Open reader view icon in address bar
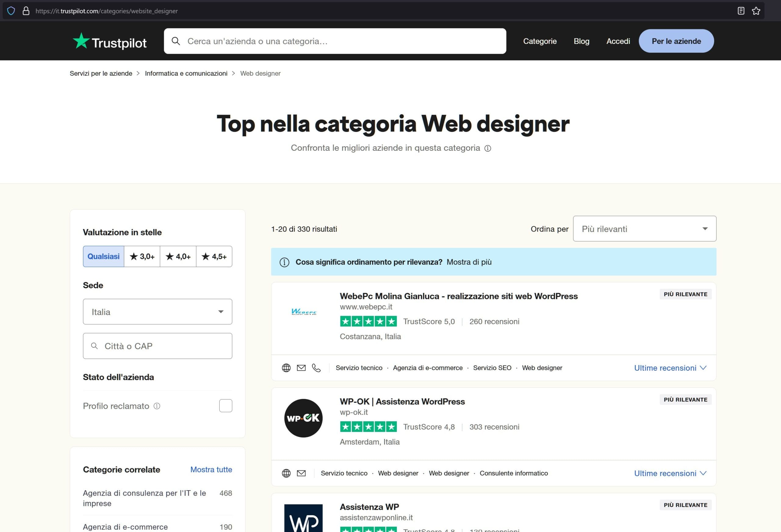The image size is (781, 532). (741, 11)
